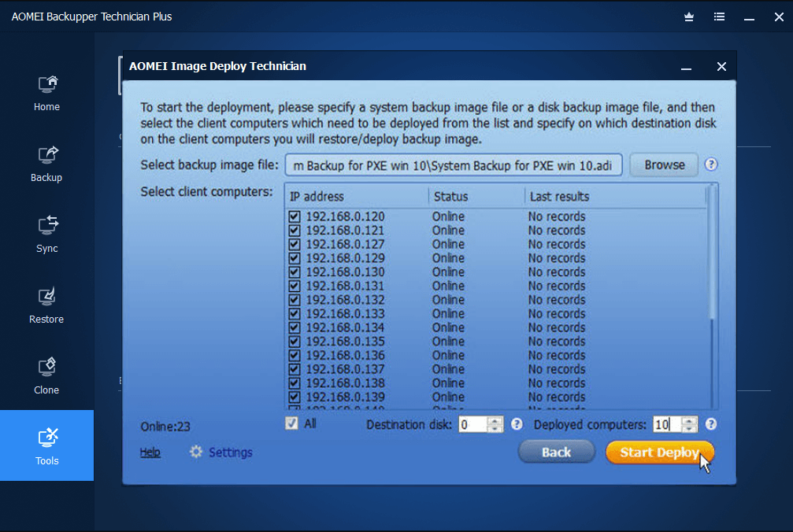The image size is (793, 532).
Task: Click help icon beside Deployed computers
Action: coord(710,424)
